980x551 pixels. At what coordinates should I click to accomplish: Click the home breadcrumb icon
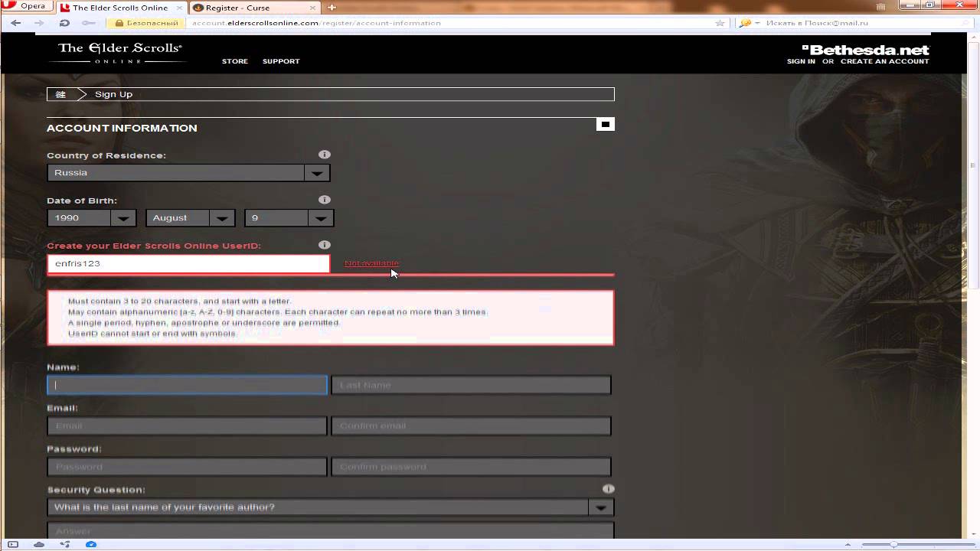coord(60,94)
